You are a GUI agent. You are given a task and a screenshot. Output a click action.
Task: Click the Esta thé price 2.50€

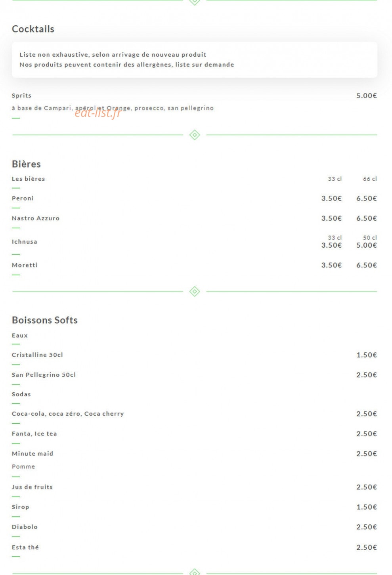point(366,547)
